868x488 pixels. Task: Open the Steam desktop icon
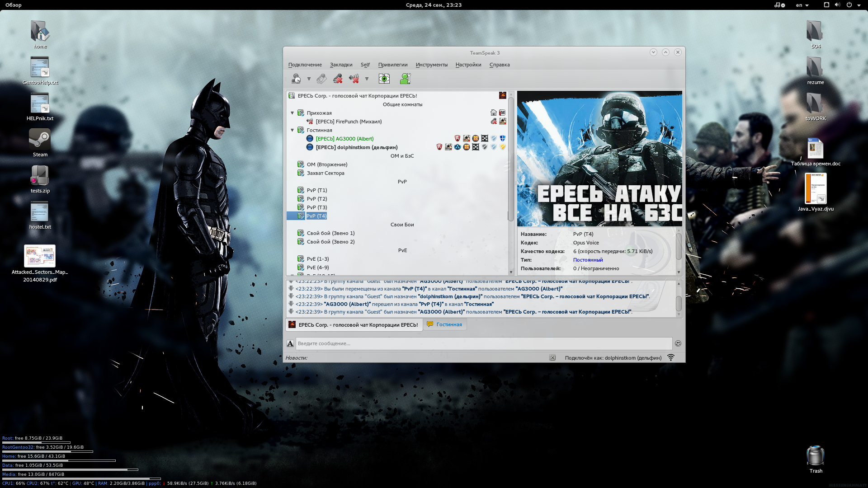coord(40,143)
